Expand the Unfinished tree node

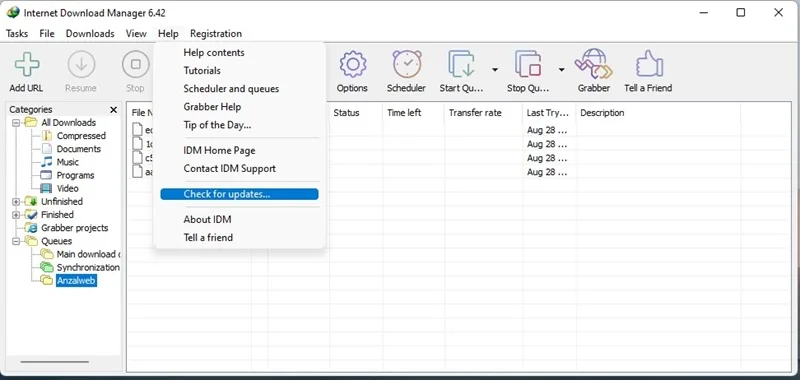coord(16,202)
